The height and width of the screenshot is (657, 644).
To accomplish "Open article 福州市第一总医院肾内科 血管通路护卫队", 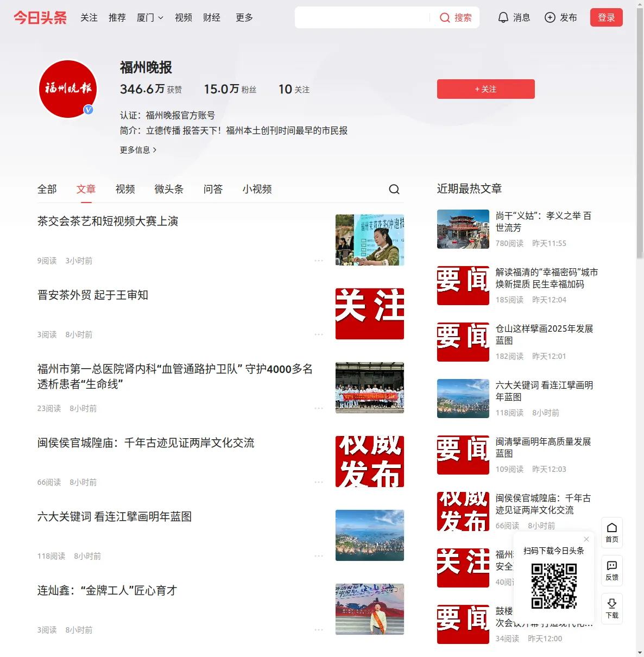I will tap(175, 376).
